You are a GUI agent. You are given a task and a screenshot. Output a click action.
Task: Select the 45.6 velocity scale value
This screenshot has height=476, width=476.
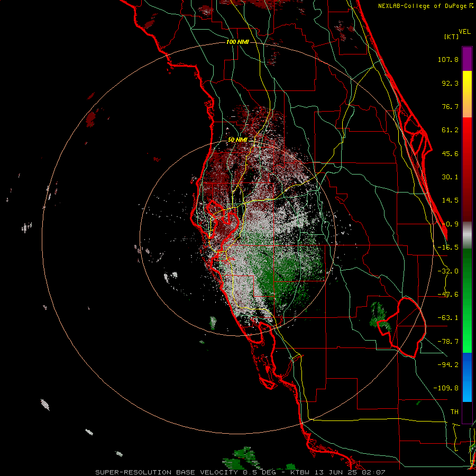(450, 153)
